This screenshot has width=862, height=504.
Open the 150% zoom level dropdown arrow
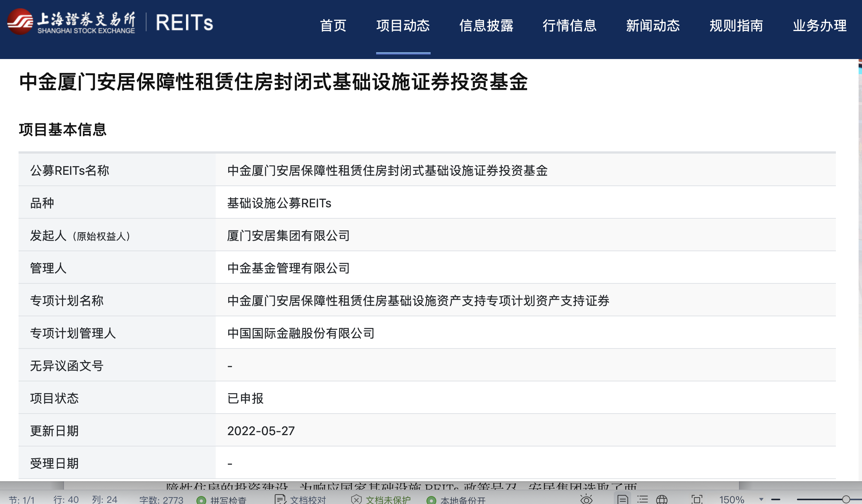click(761, 499)
